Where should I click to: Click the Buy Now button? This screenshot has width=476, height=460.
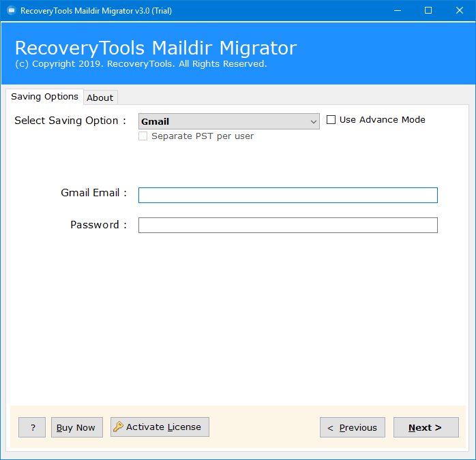(77, 427)
